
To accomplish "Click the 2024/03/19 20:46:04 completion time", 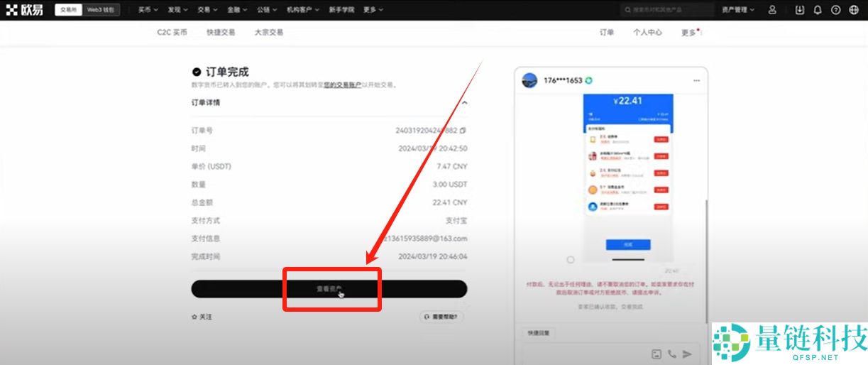I will coord(432,256).
